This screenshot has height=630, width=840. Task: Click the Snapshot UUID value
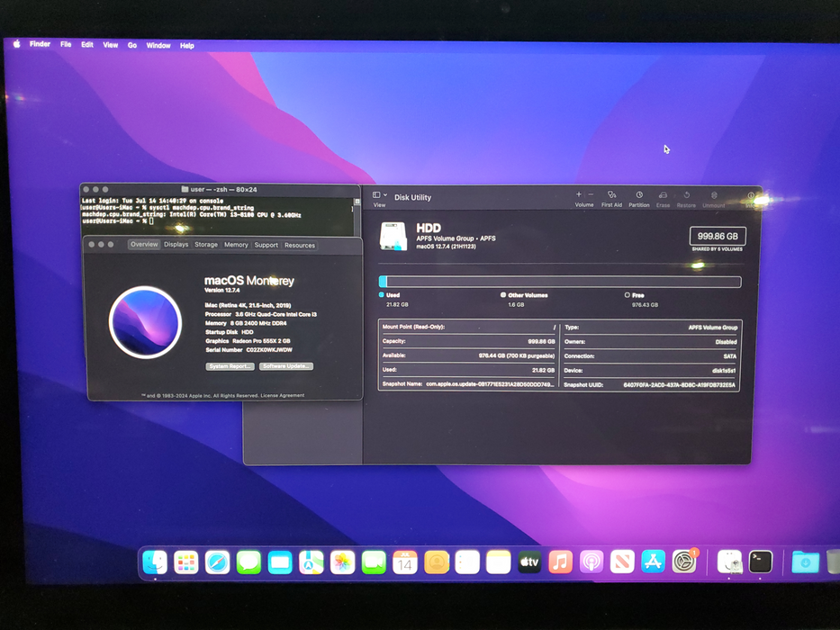679,385
